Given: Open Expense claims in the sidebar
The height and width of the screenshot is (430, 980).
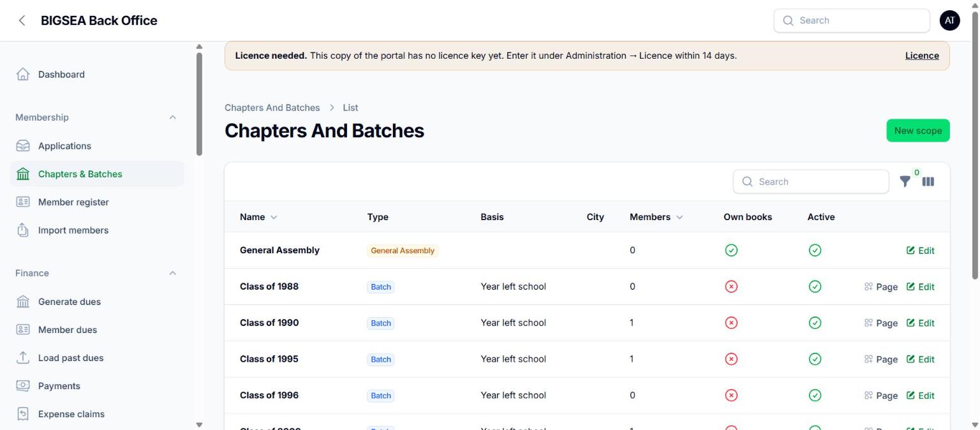Looking at the screenshot, I should point(97,414).
